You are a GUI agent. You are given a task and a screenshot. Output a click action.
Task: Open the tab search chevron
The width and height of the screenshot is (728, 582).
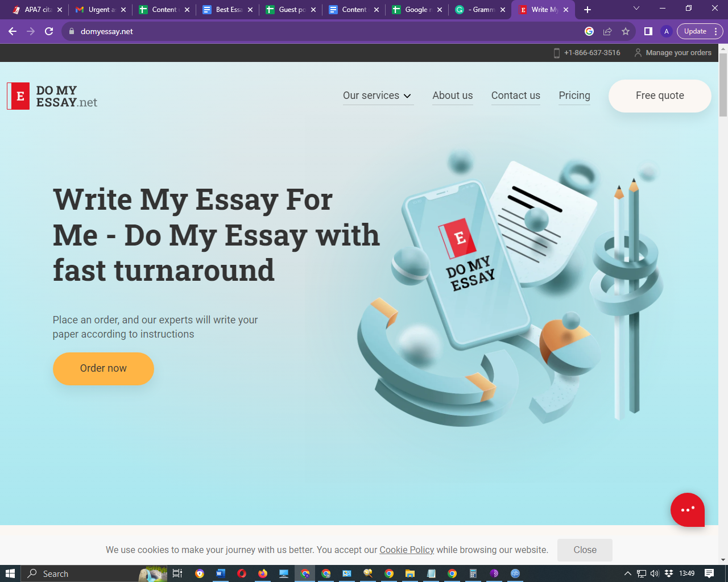tap(636, 9)
